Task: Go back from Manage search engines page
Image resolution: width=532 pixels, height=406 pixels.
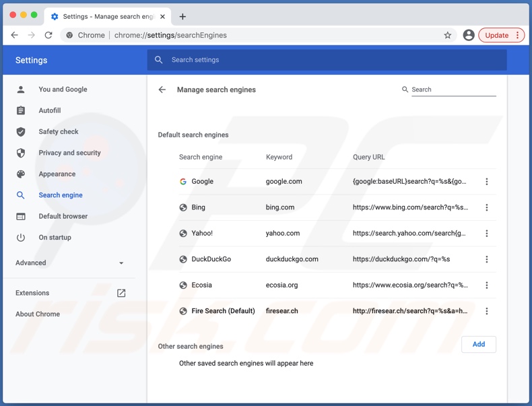Action: coord(162,90)
